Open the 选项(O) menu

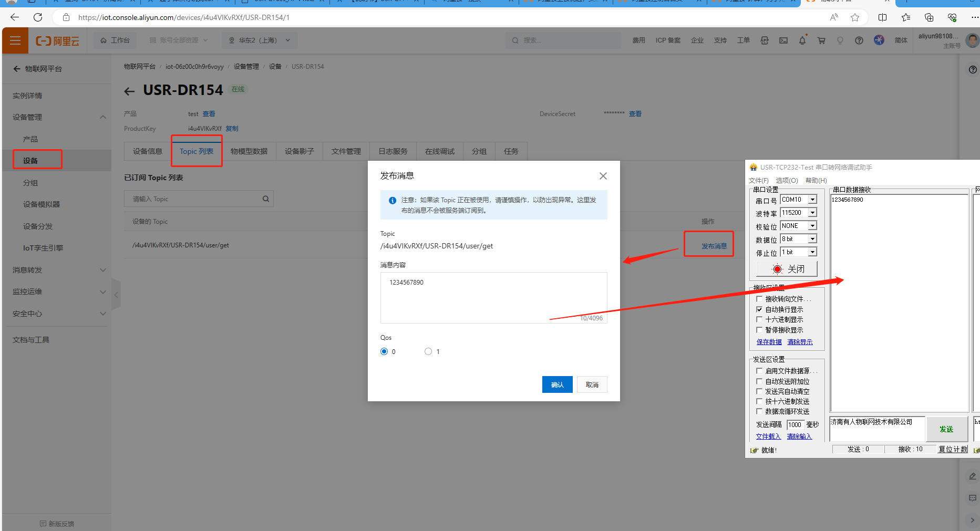click(x=787, y=181)
